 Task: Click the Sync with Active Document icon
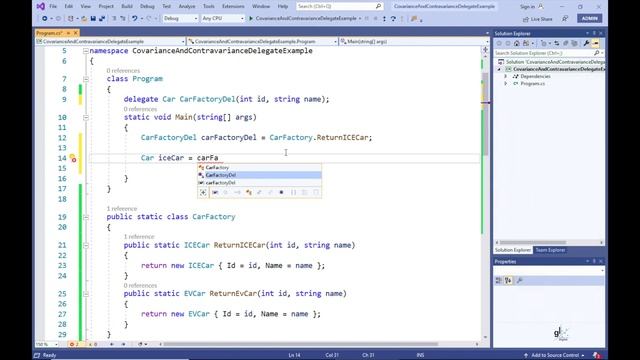(556, 43)
